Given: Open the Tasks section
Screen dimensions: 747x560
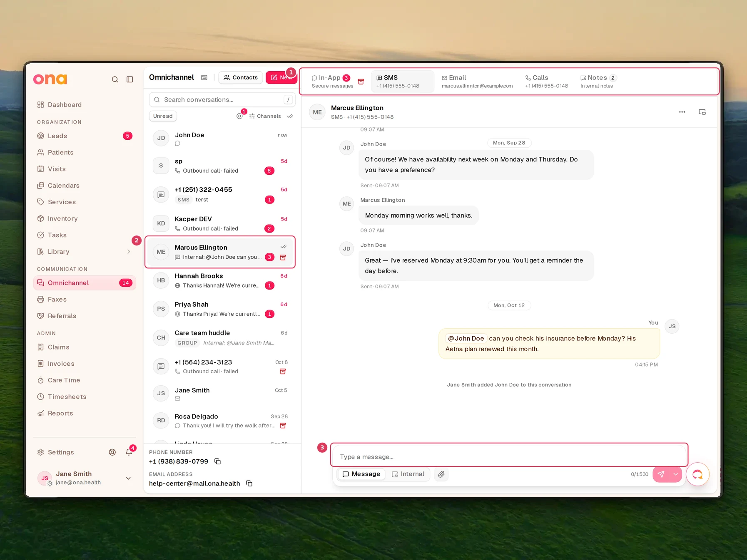Looking at the screenshot, I should click(x=85, y=235).
